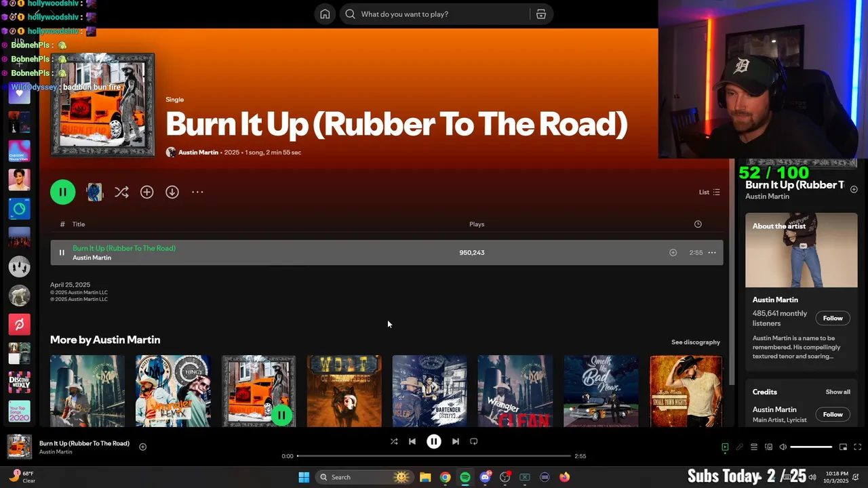Open the Chill EDM House Vibes playlist

(x=19, y=151)
